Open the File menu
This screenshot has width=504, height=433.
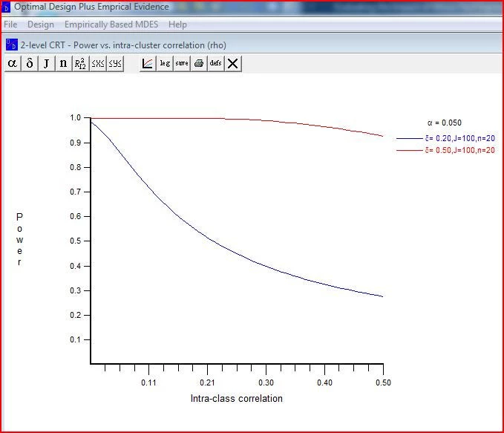click(x=10, y=25)
